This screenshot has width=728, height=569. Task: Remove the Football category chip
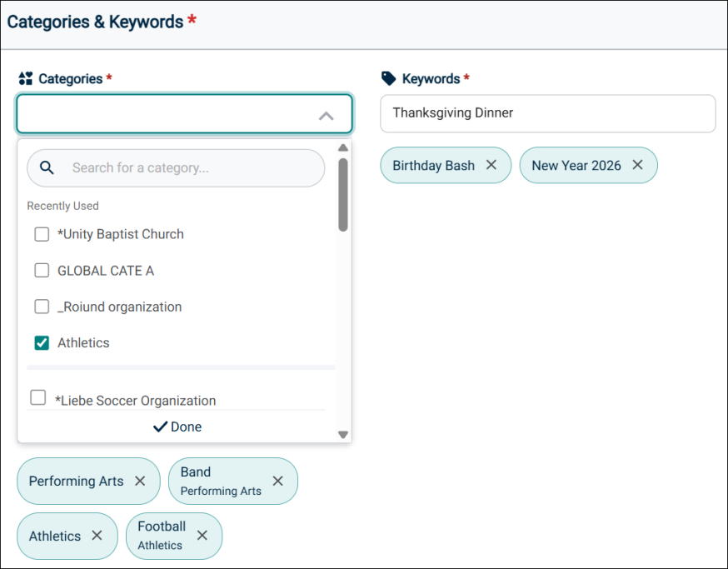(202, 536)
